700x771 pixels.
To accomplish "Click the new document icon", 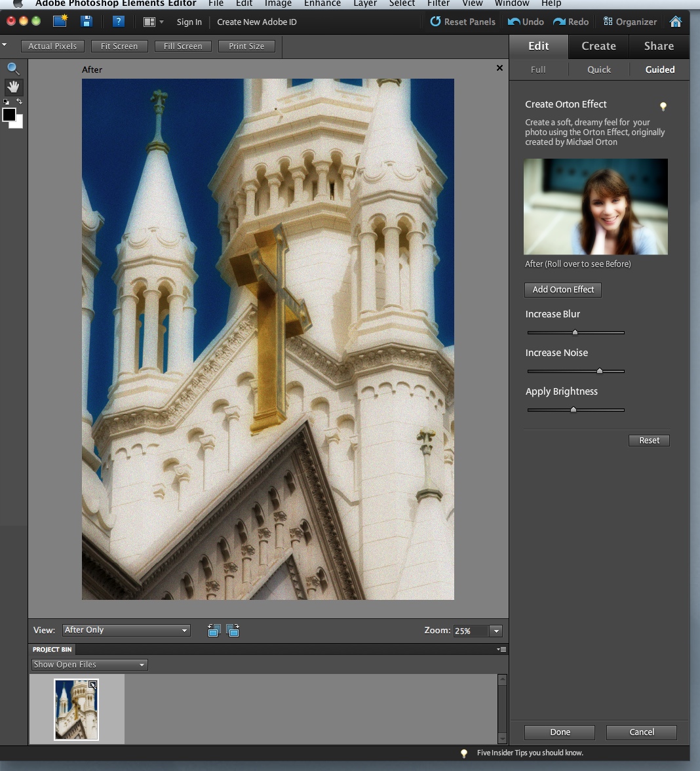I will [x=60, y=22].
